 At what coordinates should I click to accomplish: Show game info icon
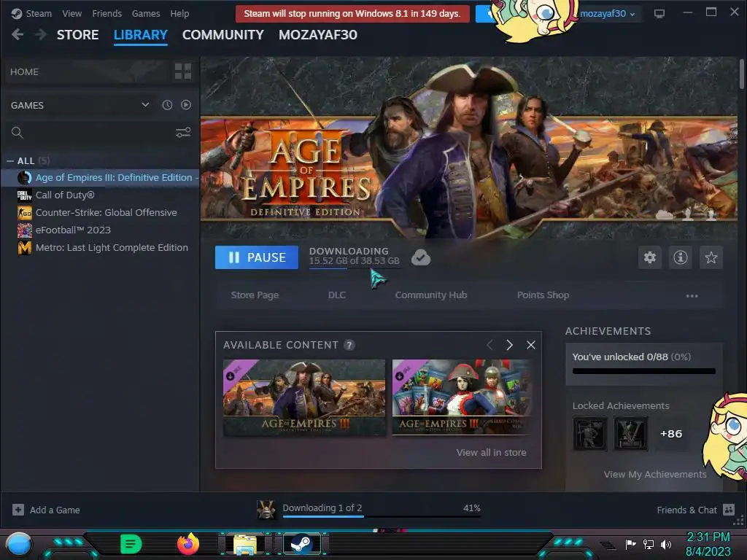pyautogui.click(x=681, y=257)
